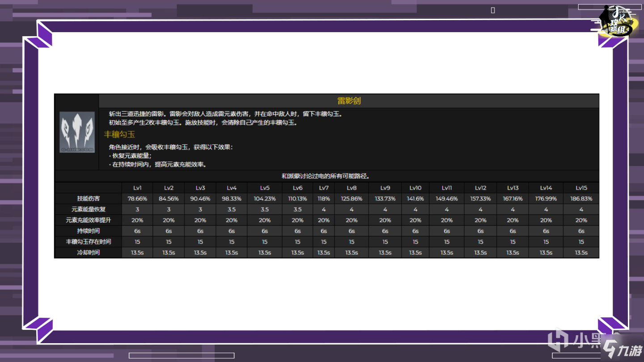The width and height of the screenshot is (644, 362).
Task: Click the 丰穰勾玉 subheading
Action: point(119,135)
